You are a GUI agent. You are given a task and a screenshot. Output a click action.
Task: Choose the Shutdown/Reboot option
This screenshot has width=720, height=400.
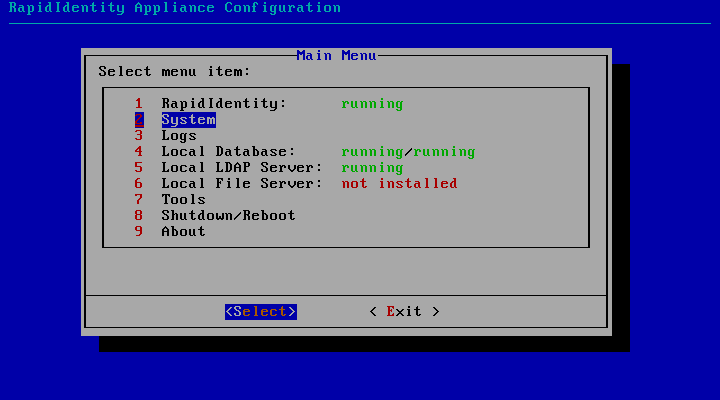pos(228,215)
